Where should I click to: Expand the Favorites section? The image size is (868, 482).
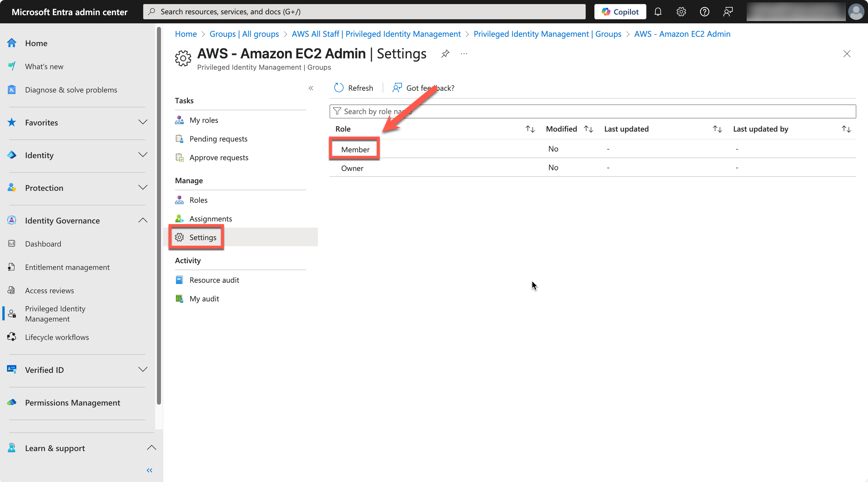coord(143,122)
